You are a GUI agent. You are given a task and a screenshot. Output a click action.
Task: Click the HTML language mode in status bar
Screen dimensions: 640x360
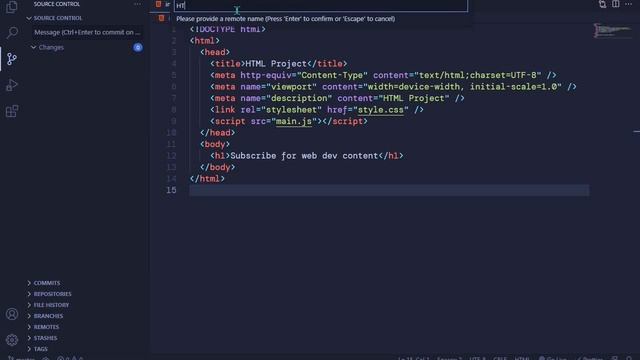click(x=522, y=358)
